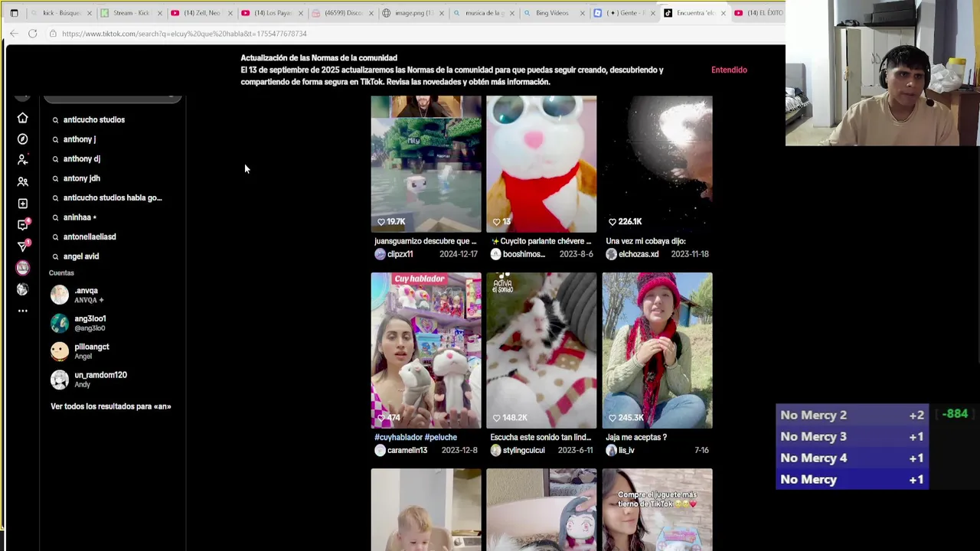Click browser back arrow

click(14, 34)
